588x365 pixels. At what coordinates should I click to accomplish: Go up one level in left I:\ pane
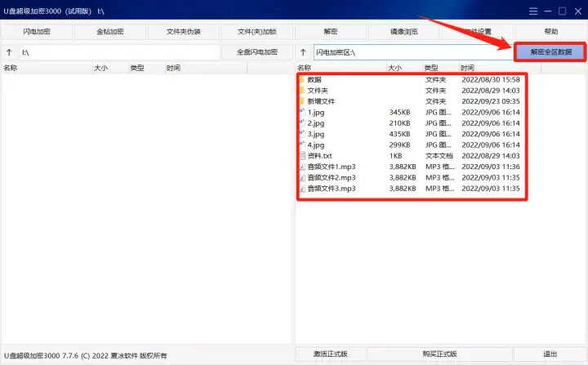tap(9, 52)
